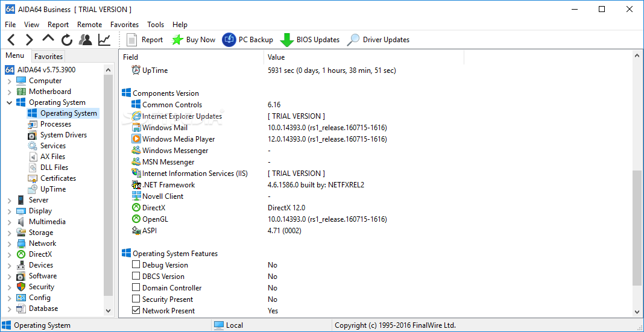Click the OpenGL row icon
The height and width of the screenshot is (332, 644).
pyautogui.click(x=136, y=219)
